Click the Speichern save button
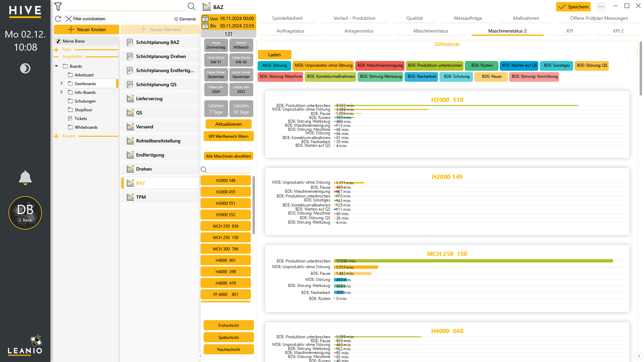644x362 pixels. pyautogui.click(x=573, y=7)
